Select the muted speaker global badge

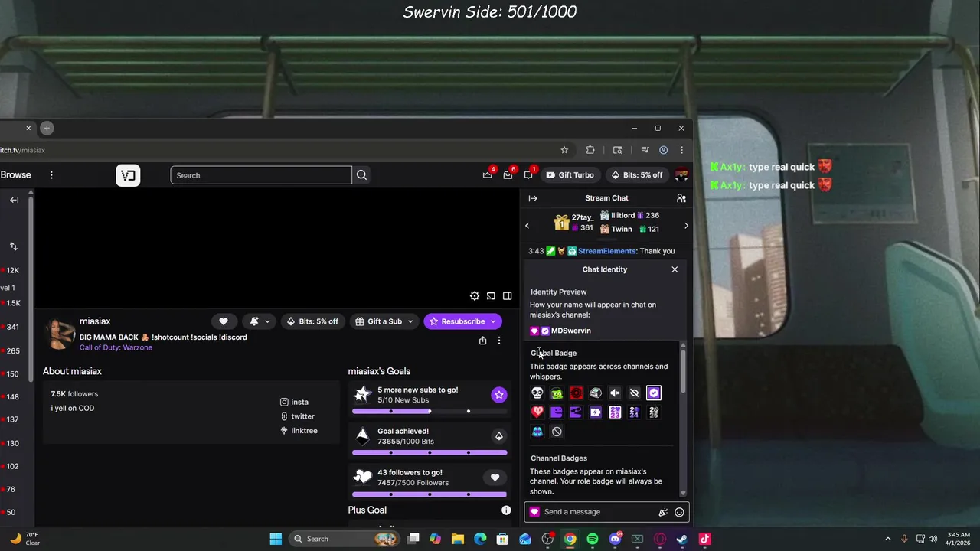(615, 393)
